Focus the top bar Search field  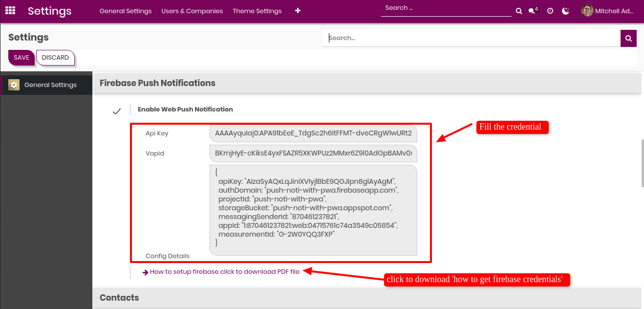pos(447,8)
